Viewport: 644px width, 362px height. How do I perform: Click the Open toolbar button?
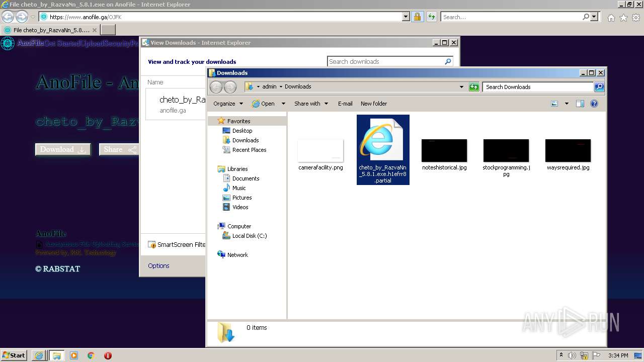(263, 104)
